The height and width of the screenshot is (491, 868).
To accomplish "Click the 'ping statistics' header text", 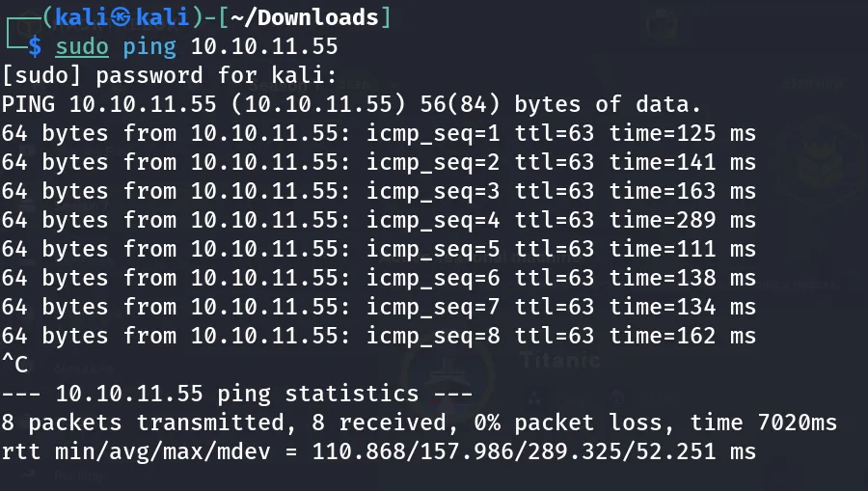I will (317, 395).
